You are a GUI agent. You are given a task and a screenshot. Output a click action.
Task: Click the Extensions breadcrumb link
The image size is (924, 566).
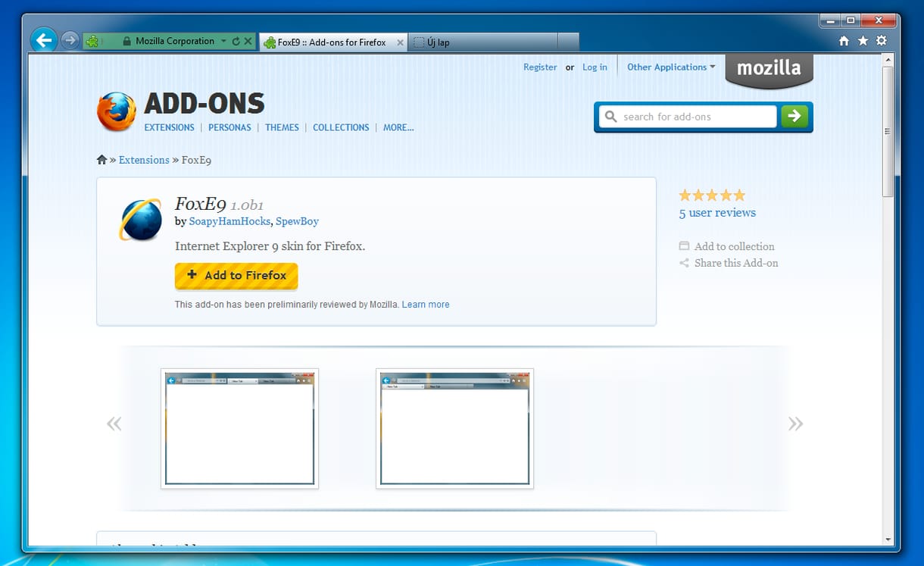(144, 160)
